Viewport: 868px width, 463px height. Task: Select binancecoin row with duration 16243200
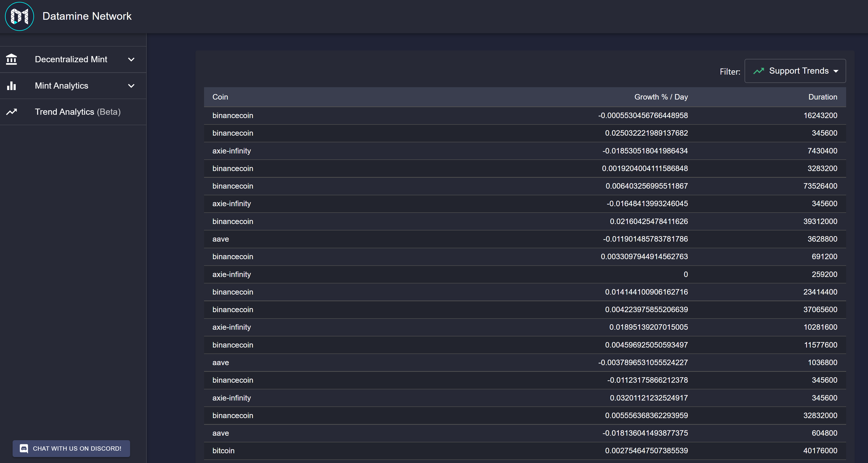[x=525, y=115]
